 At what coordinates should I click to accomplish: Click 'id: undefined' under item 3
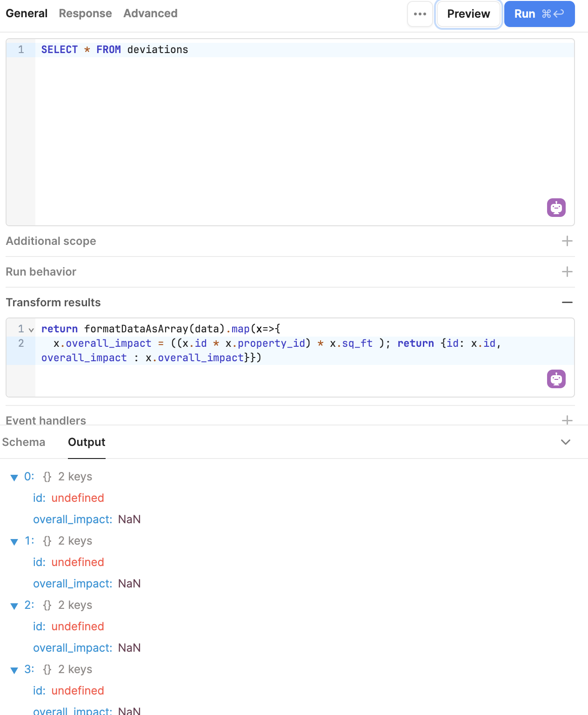pyautogui.click(x=68, y=691)
